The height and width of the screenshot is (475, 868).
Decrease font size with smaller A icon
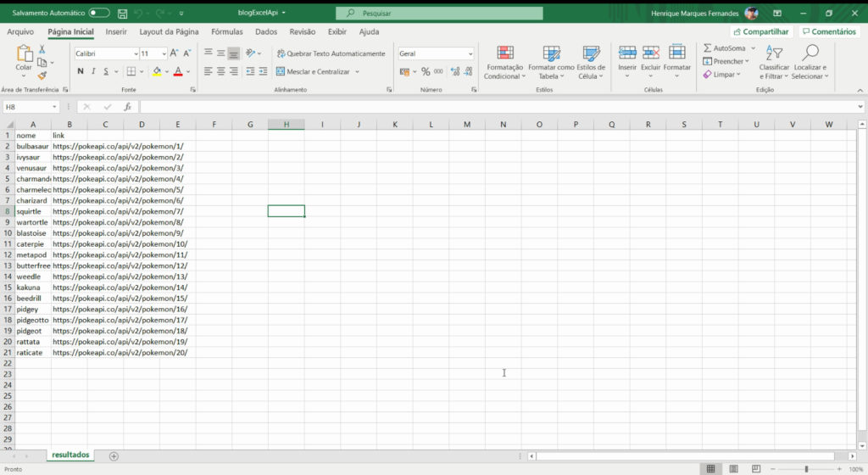186,53
